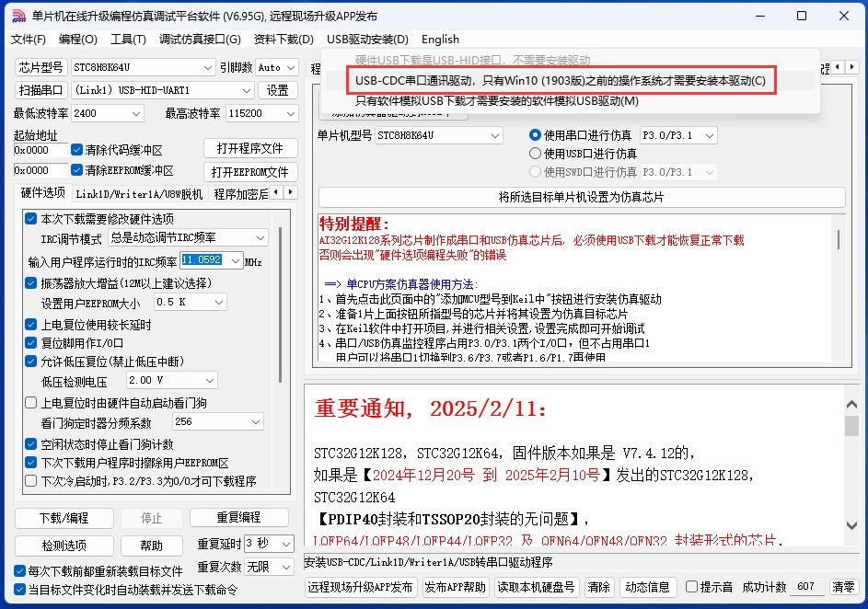This screenshot has width=868, height=609.
Task: Open 最低波特率 2400 dropdown
Action: 108,113
